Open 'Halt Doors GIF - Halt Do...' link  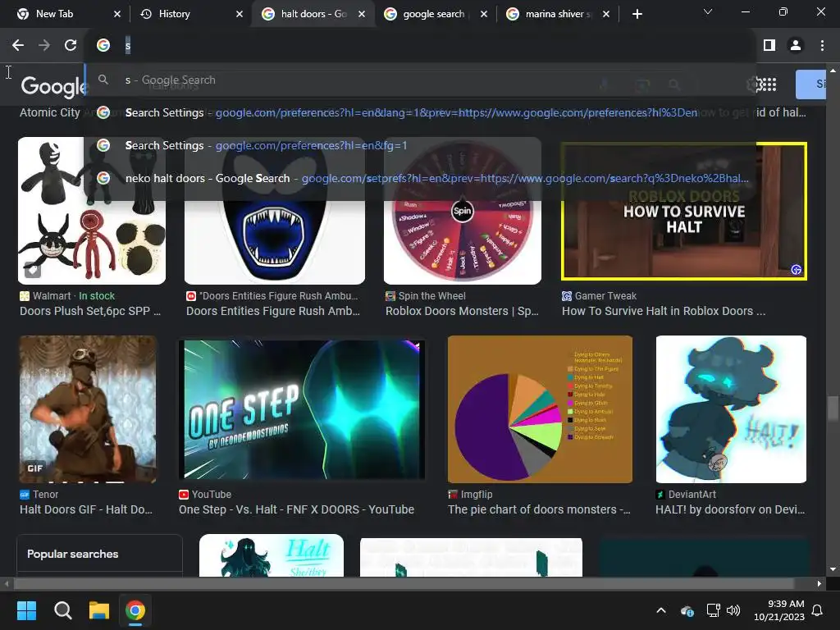[85, 510]
